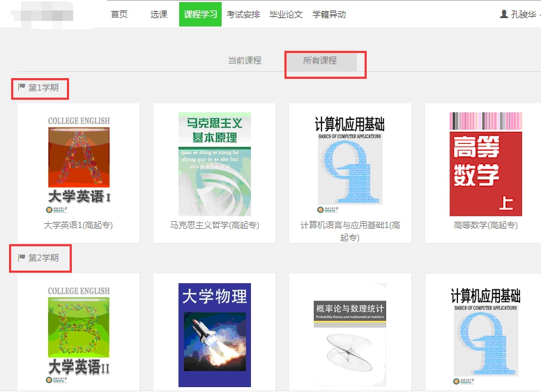Open the 大学英语1(高起专) course link
The image size is (541, 392).
[x=78, y=225]
